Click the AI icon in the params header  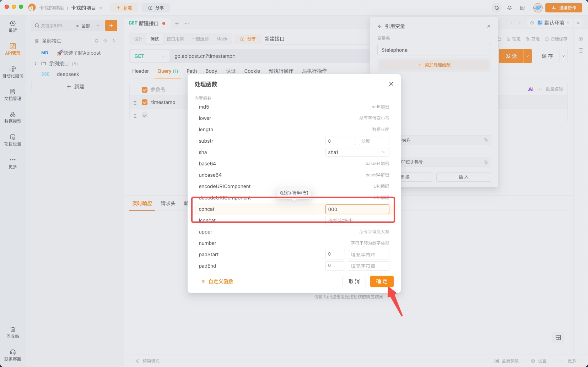click(531, 89)
